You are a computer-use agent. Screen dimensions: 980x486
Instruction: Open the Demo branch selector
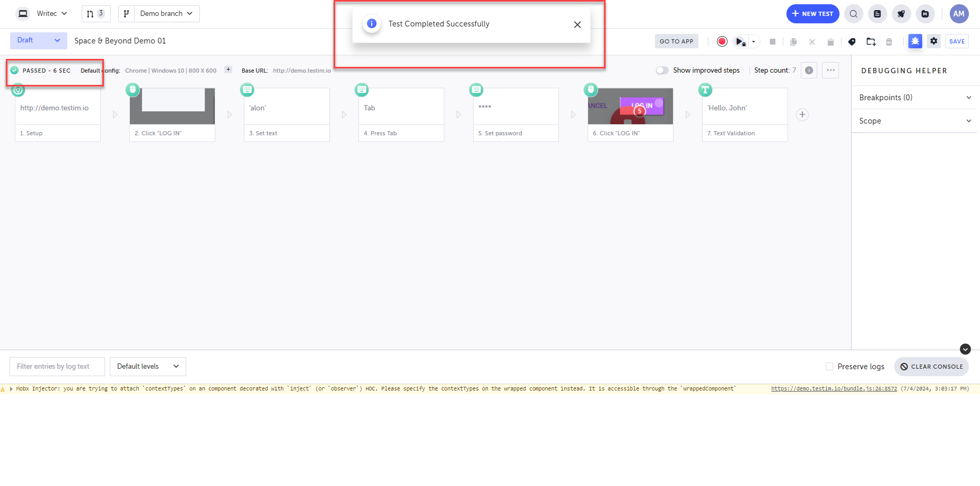[167, 14]
